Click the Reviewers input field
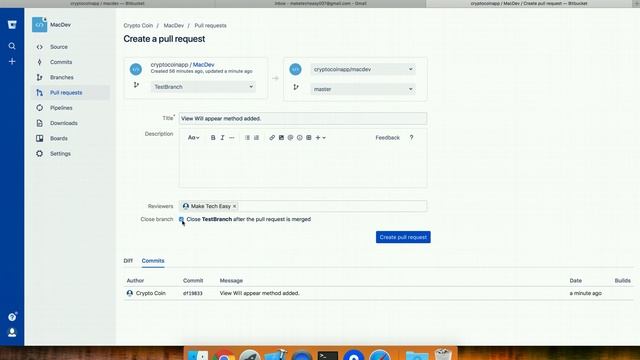The height and width of the screenshot is (360, 640). coord(303,206)
